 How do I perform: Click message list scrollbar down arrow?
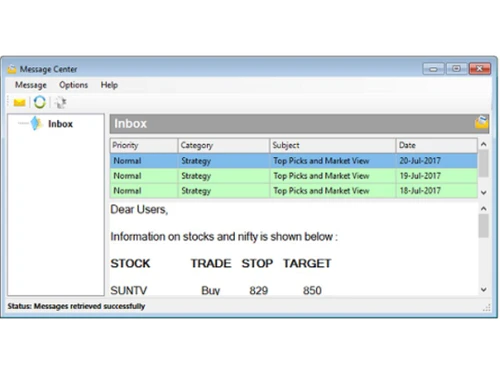(484, 193)
